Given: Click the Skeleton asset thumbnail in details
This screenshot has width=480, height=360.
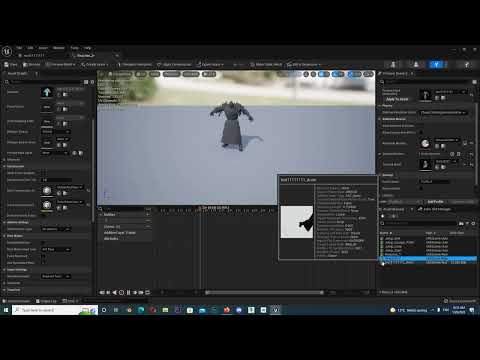Looking at the screenshot, I should click(47, 92).
